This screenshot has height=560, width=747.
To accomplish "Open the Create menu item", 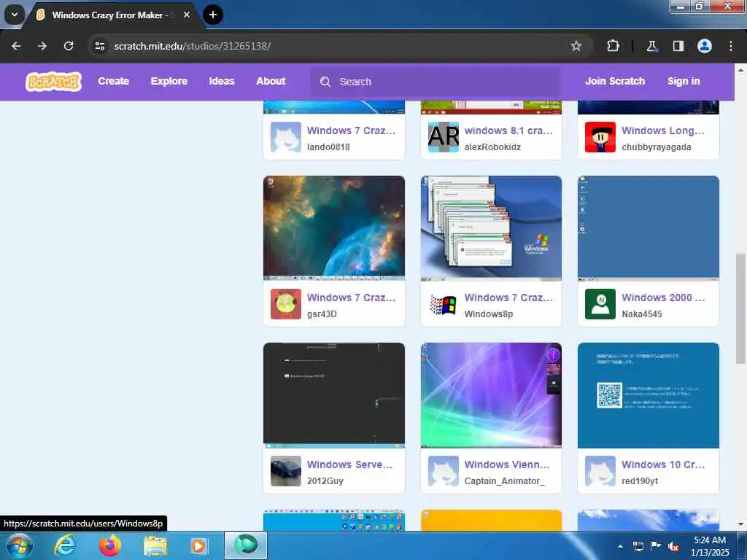I will coord(113,82).
